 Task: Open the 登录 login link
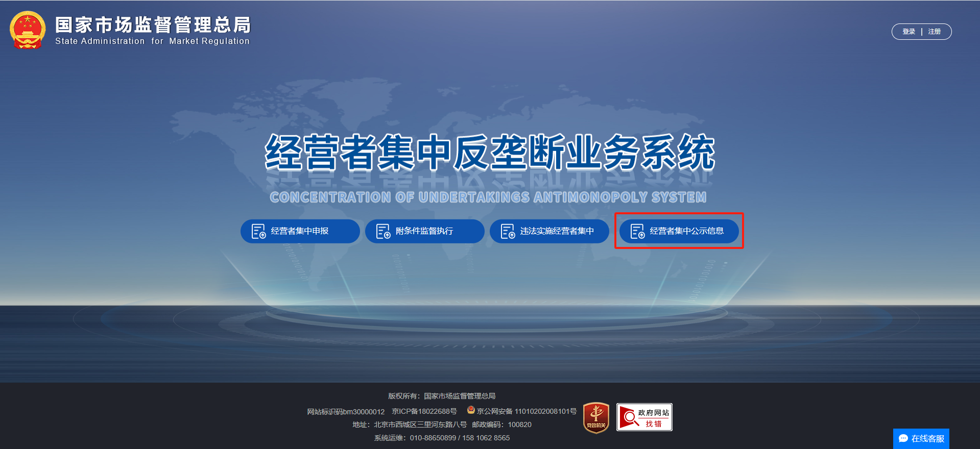click(x=909, y=32)
